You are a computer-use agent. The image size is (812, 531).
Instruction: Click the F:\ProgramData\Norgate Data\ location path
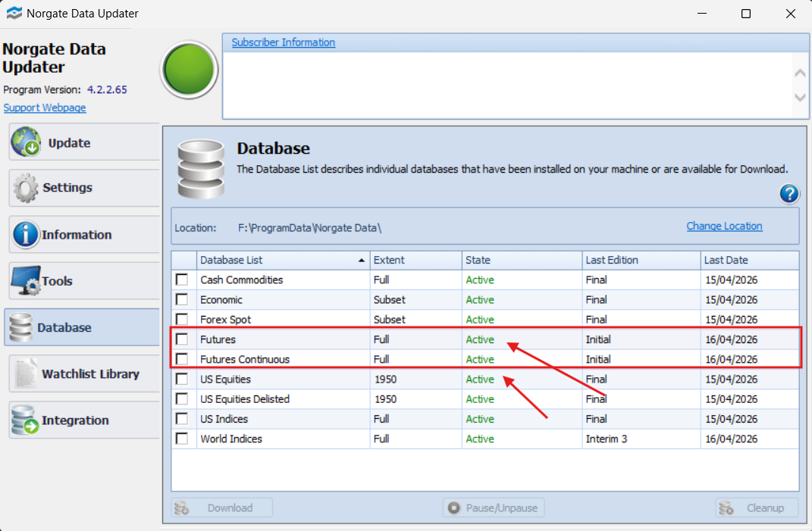[309, 228]
